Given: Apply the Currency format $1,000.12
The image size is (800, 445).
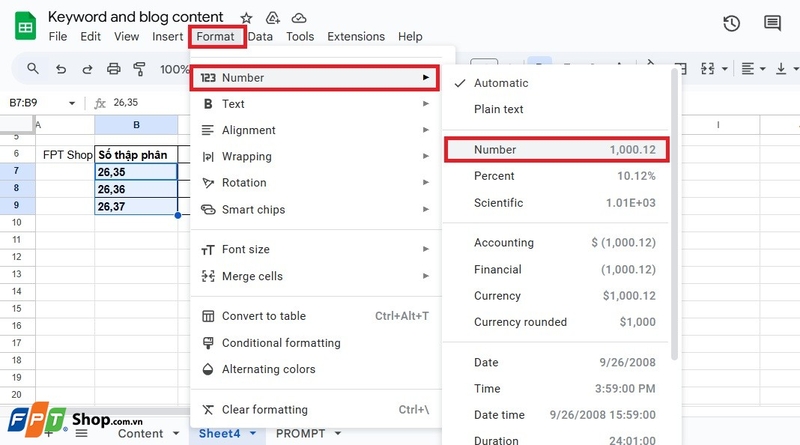Looking at the screenshot, I should 556,296.
